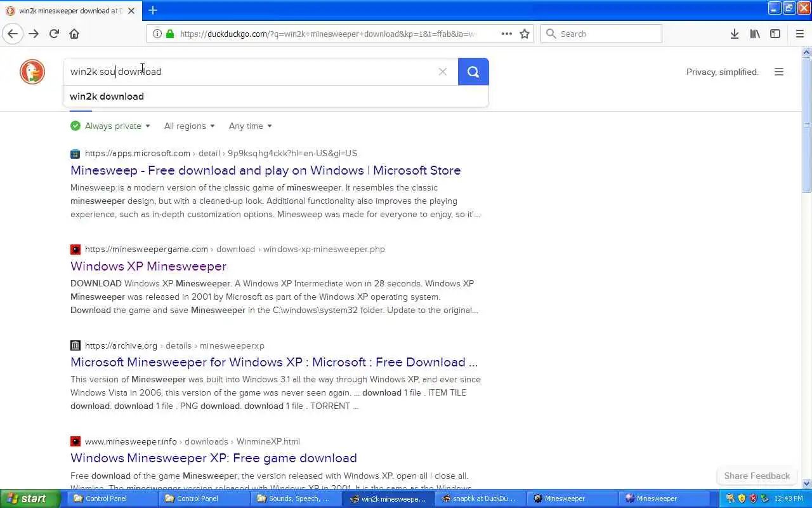Click the red shield tray icon
The height and width of the screenshot is (508, 812).
tap(753, 498)
